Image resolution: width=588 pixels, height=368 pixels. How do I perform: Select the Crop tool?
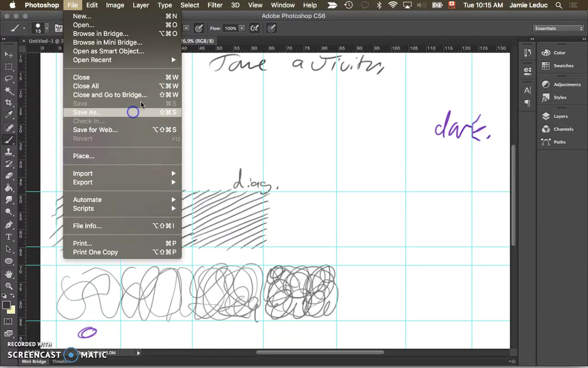9,103
